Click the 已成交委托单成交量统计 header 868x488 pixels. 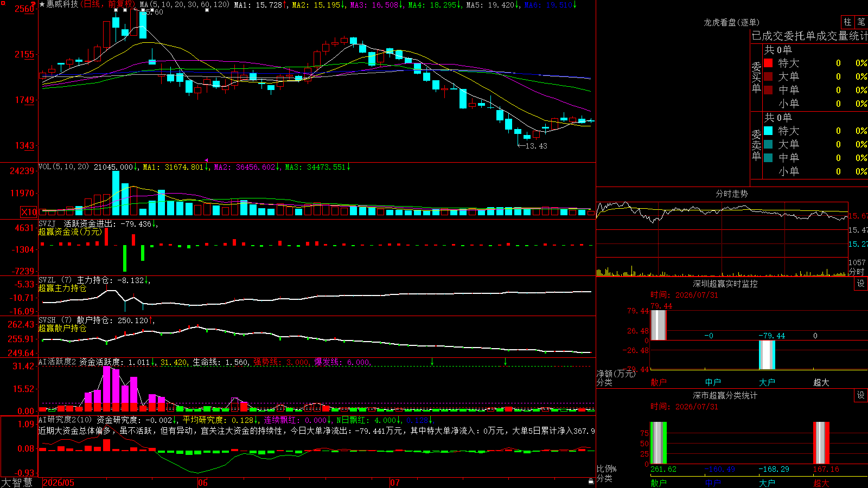click(x=810, y=36)
